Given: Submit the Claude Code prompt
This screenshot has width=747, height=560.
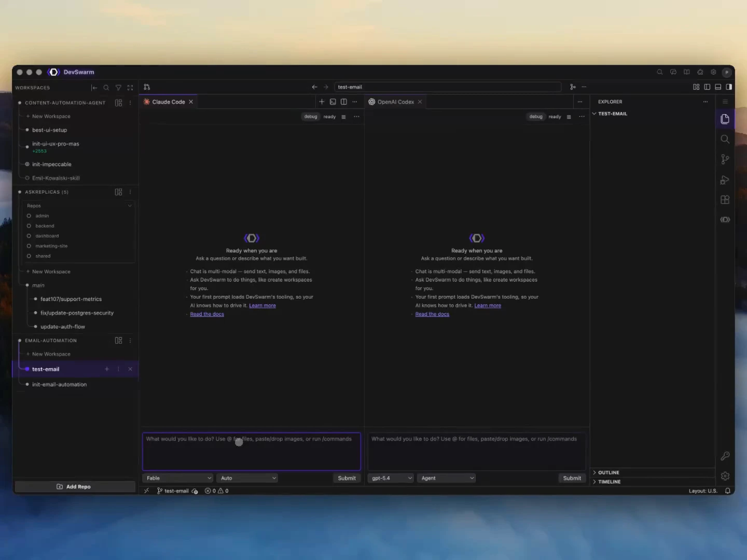Looking at the screenshot, I should (347, 478).
